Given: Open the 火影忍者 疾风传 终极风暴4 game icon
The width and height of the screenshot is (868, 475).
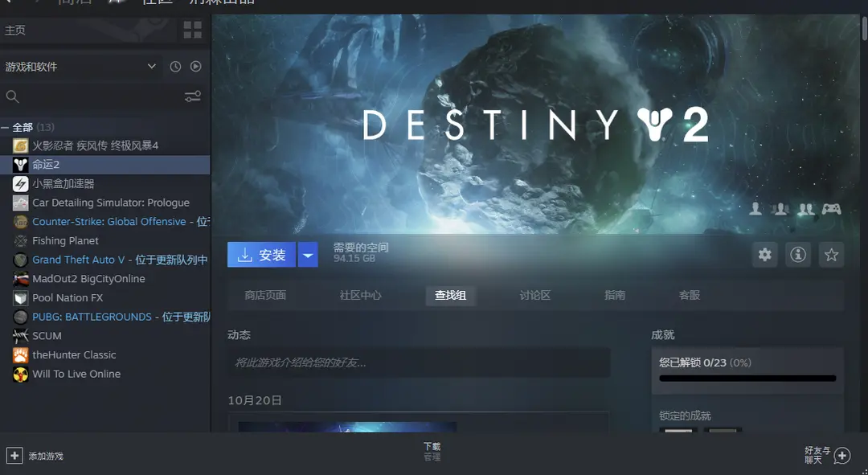Looking at the screenshot, I should coord(20,145).
